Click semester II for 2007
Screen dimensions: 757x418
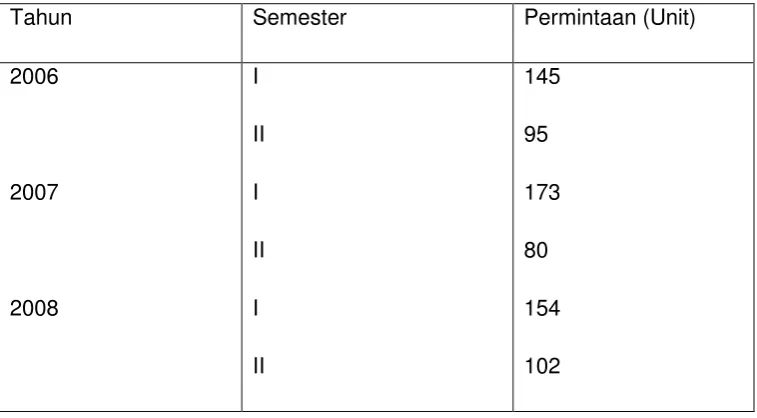(x=259, y=250)
